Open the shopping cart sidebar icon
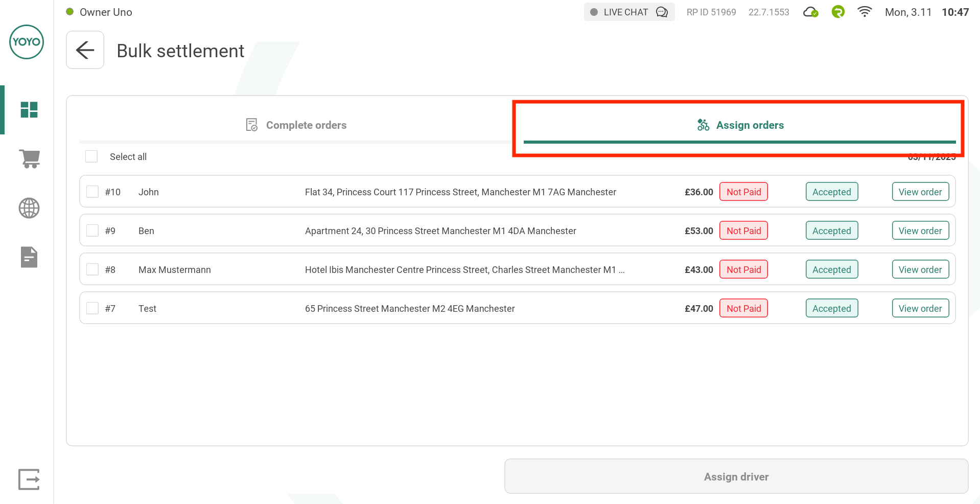This screenshot has height=504, width=980. click(29, 159)
